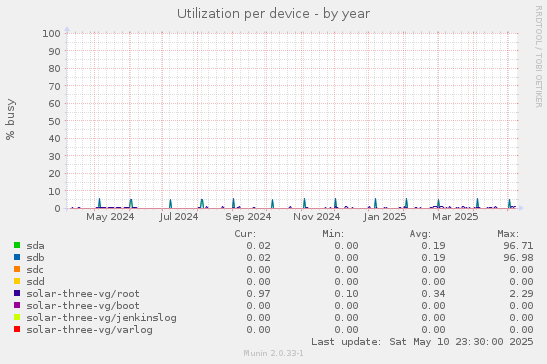Click the Min: column header
Image resolution: width=547 pixels, height=364 pixels.
[333, 233]
